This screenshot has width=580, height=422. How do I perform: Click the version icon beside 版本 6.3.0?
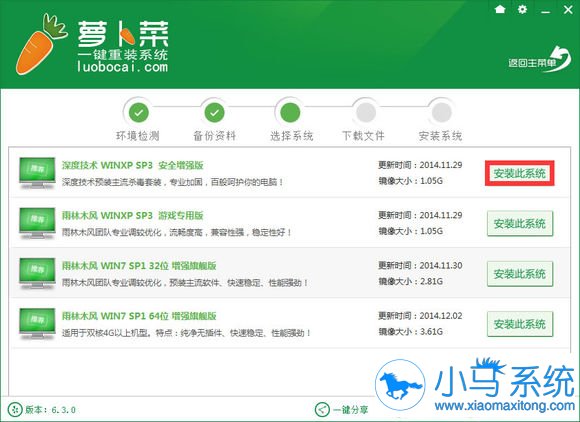(15, 409)
